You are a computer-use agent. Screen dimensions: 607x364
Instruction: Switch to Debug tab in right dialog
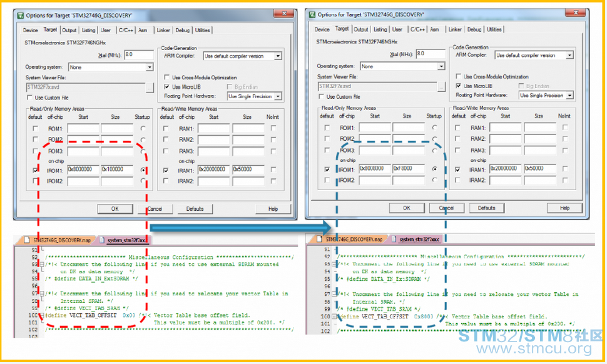474,29
